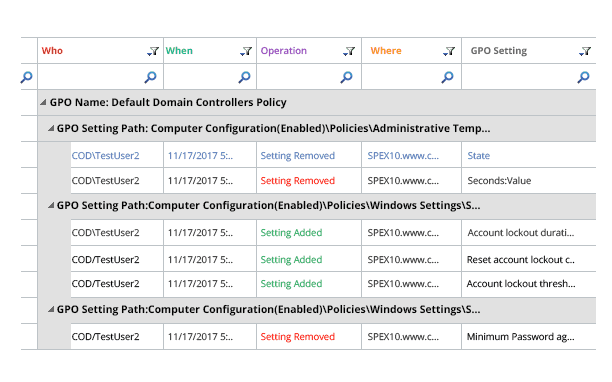Click search magnifier under Where column

click(447, 77)
